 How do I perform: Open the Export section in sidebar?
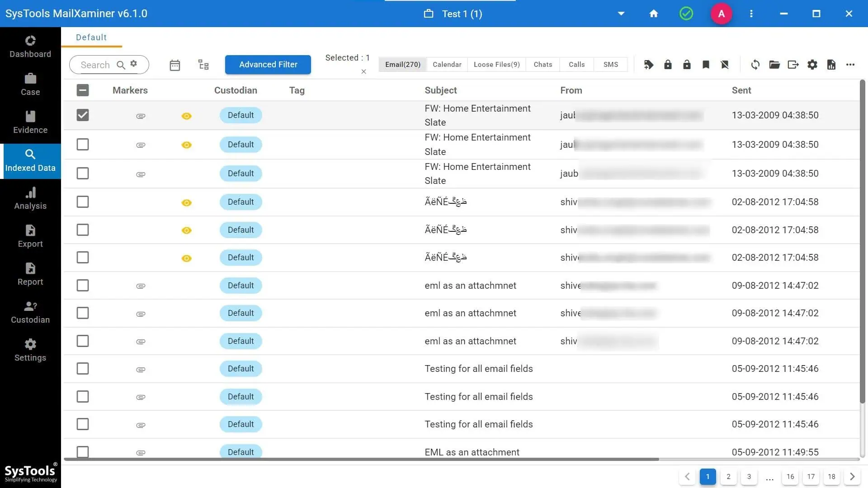click(x=30, y=237)
